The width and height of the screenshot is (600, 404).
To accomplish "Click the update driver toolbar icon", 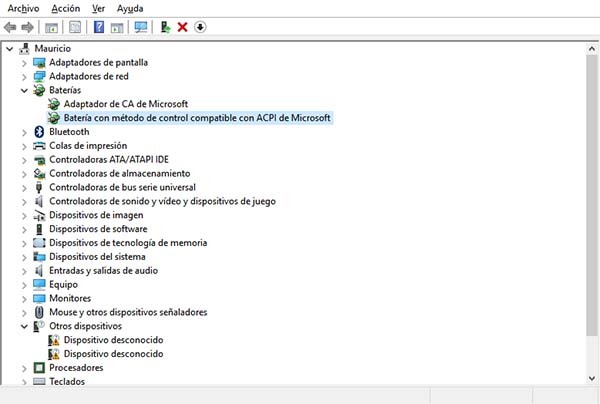I will click(165, 27).
